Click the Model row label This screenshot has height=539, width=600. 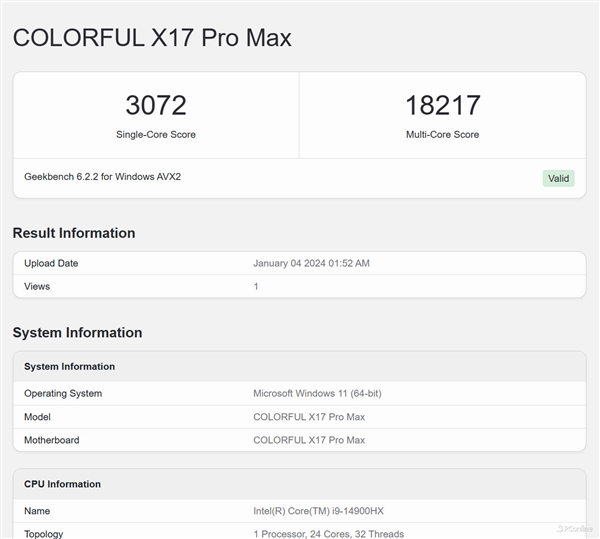tap(37, 417)
